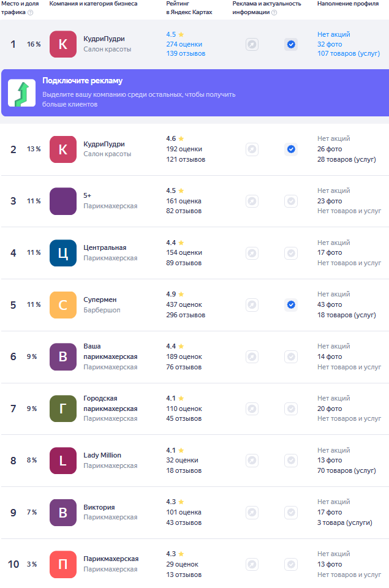Click the 'К' avatar of first-place КудриПудри
This screenshot has height=588, width=389.
click(63, 44)
